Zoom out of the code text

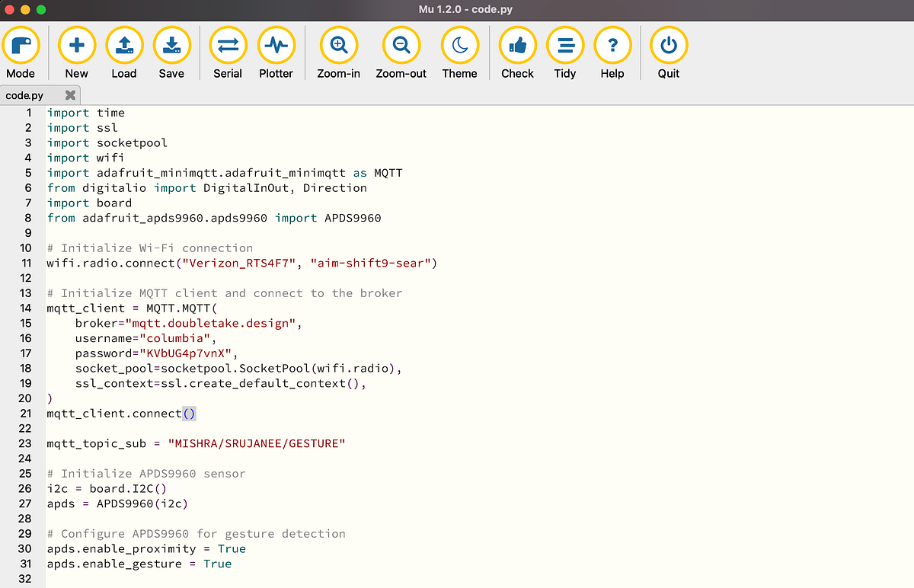(x=401, y=45)
